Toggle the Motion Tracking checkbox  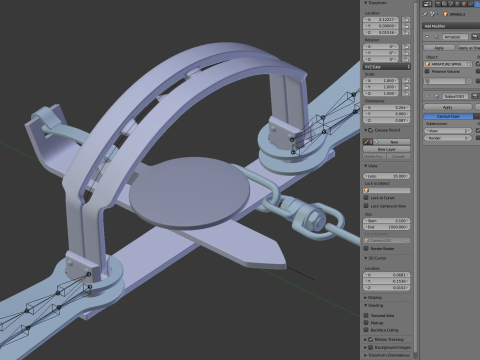[371, 339]
